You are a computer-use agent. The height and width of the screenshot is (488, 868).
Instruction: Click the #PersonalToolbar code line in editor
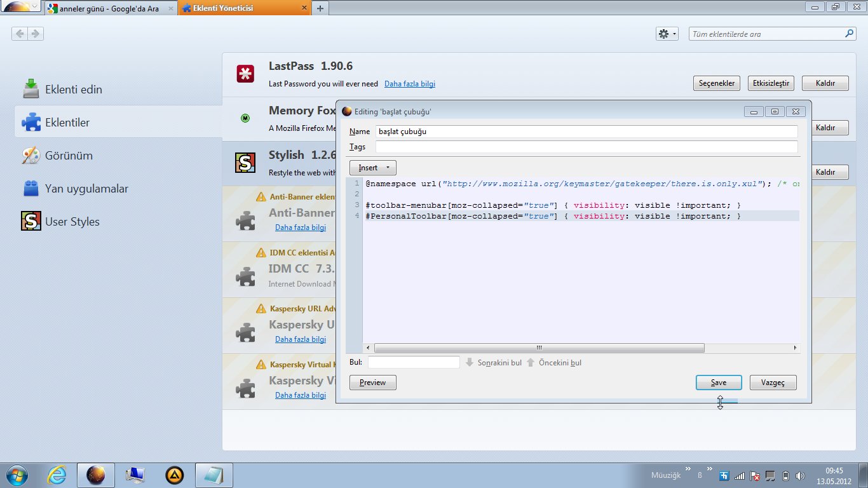[x=553, y=216]
